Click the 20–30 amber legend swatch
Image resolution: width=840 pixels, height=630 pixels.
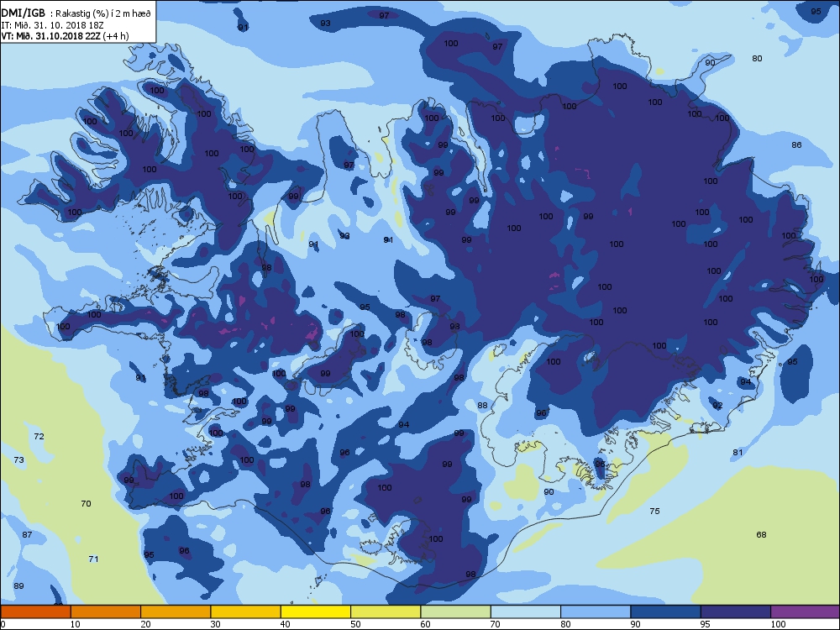176,612
